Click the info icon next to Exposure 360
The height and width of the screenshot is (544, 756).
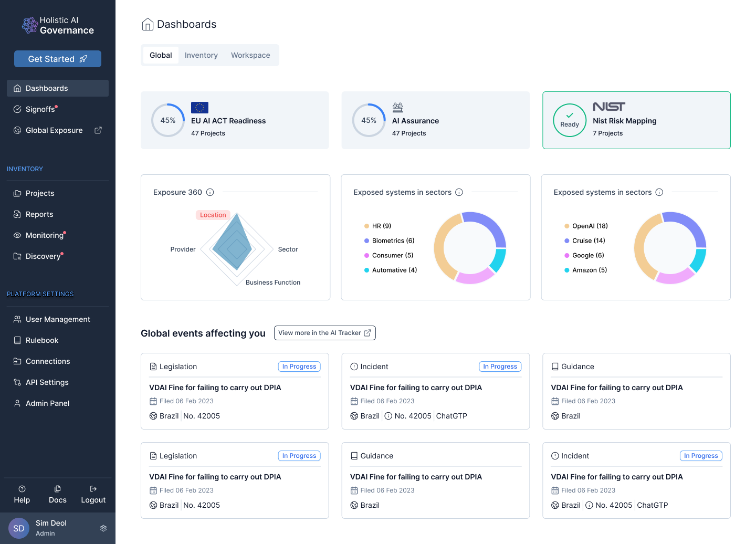click(210, 192)
